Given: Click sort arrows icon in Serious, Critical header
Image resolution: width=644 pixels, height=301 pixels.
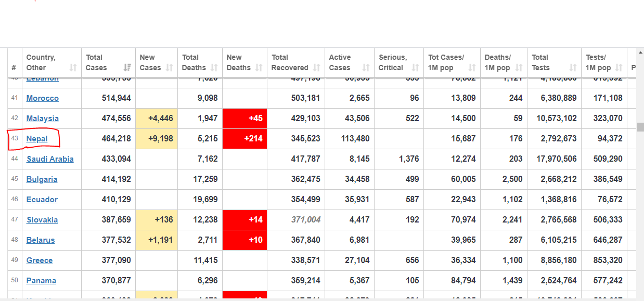Looking at the screenshot, I should [415, 68].
